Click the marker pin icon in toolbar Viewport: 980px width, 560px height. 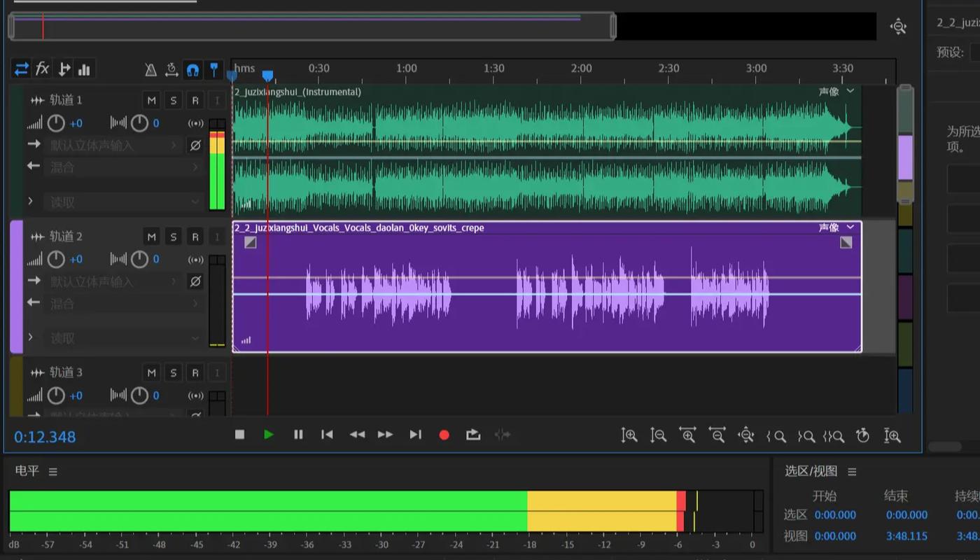[x=214, y=69]
